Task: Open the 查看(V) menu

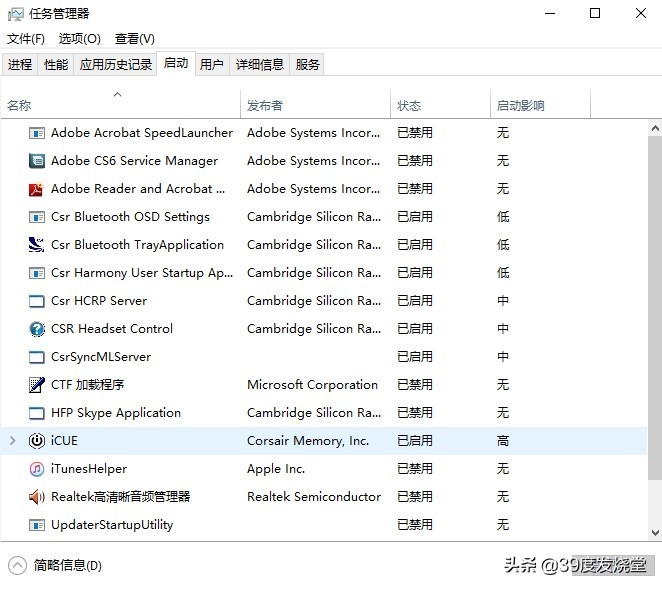Action: 135,39
